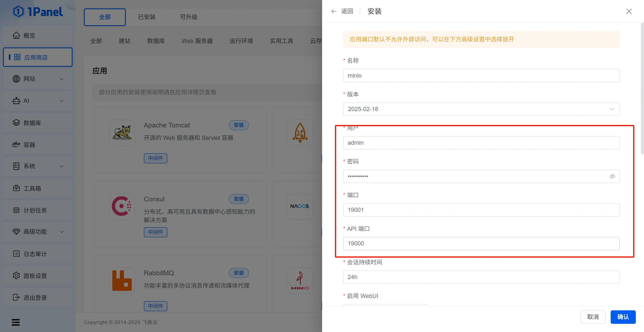Expand the 系统 sidebar submenu
The image size is (644, 332).
pyautogui.click(x=61, y=166)
